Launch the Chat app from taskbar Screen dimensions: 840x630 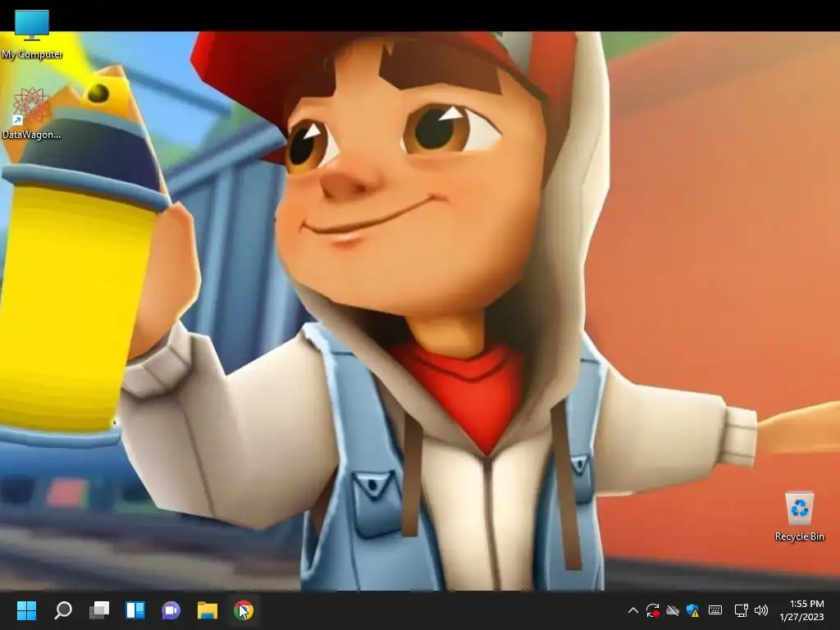[171, 610]
